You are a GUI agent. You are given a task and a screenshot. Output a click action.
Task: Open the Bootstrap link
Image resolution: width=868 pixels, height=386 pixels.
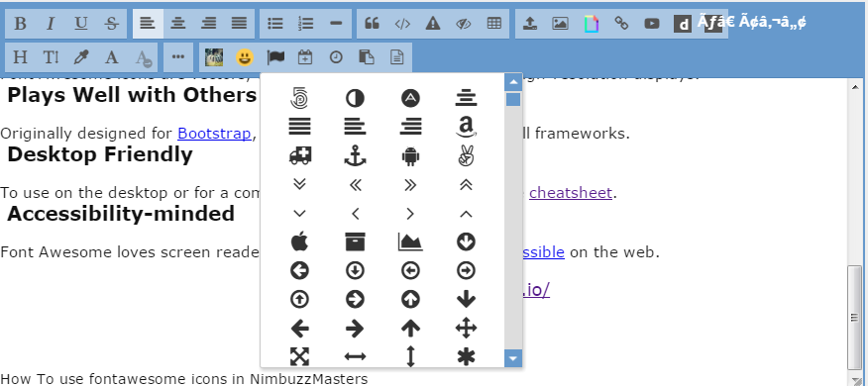click(x=214, y=134)
